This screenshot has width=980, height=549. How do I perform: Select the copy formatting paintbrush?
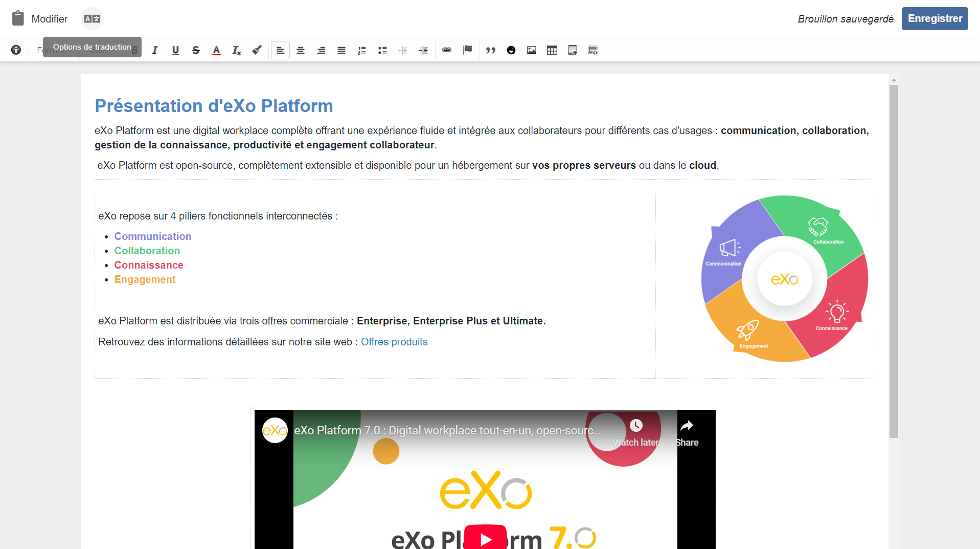click(257, 50)
